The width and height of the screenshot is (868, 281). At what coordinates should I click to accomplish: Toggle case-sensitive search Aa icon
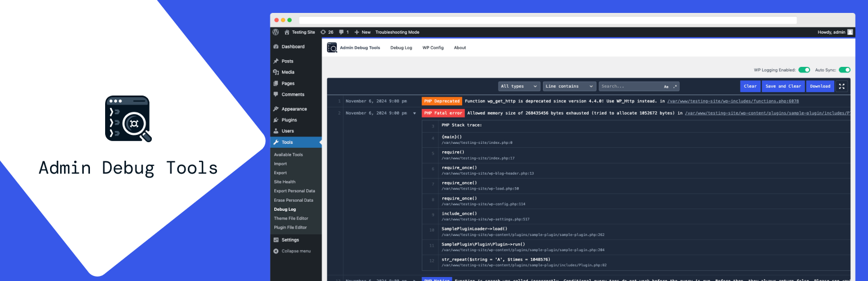(666, 87)
